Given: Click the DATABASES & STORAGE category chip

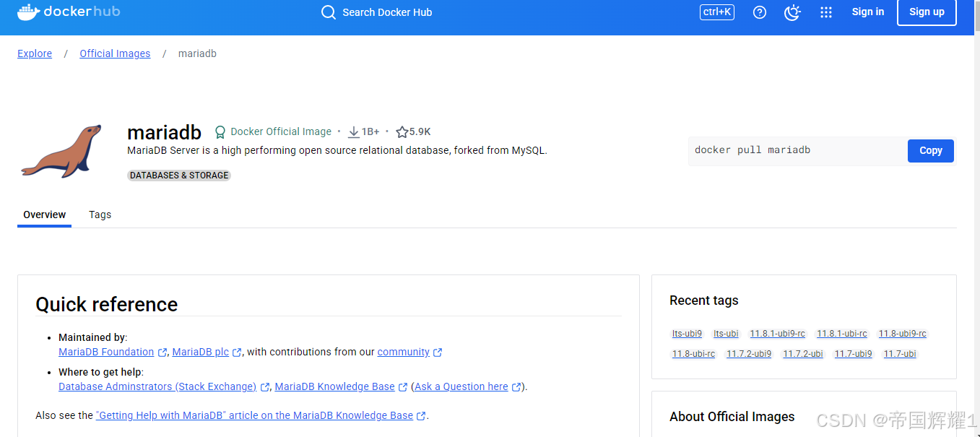Looking at the screenshot, I should click(x=179, y=176).
